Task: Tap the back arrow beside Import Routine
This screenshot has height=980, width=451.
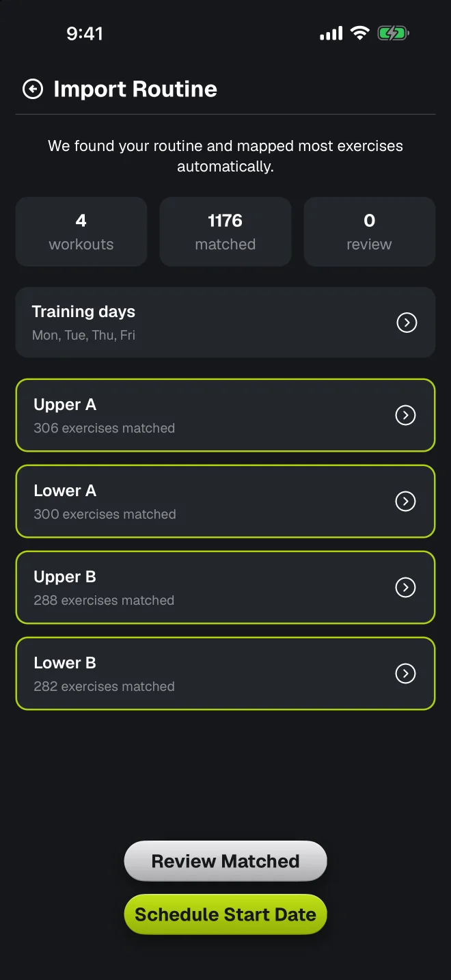Action: pyautogui.click(x=33, y=89)
